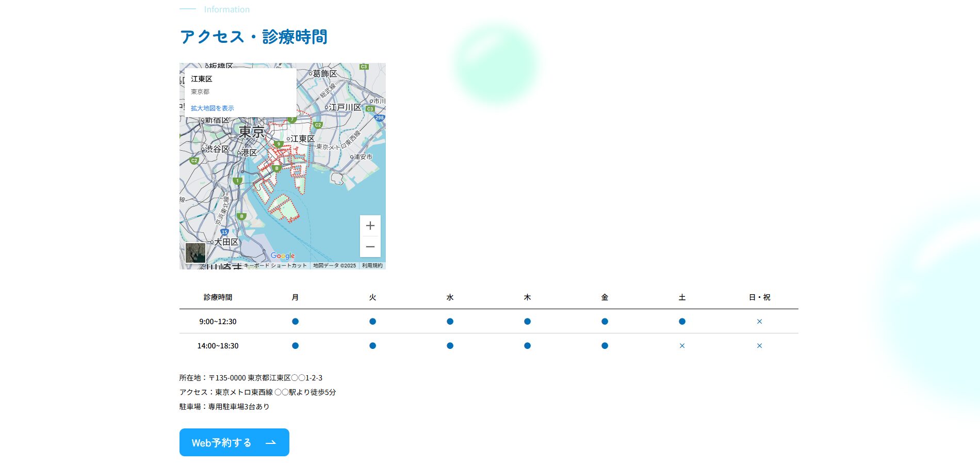Click the Web予約する button
Image resolution: width=980 pixels, height=463 pixels.
coord(234,442)
